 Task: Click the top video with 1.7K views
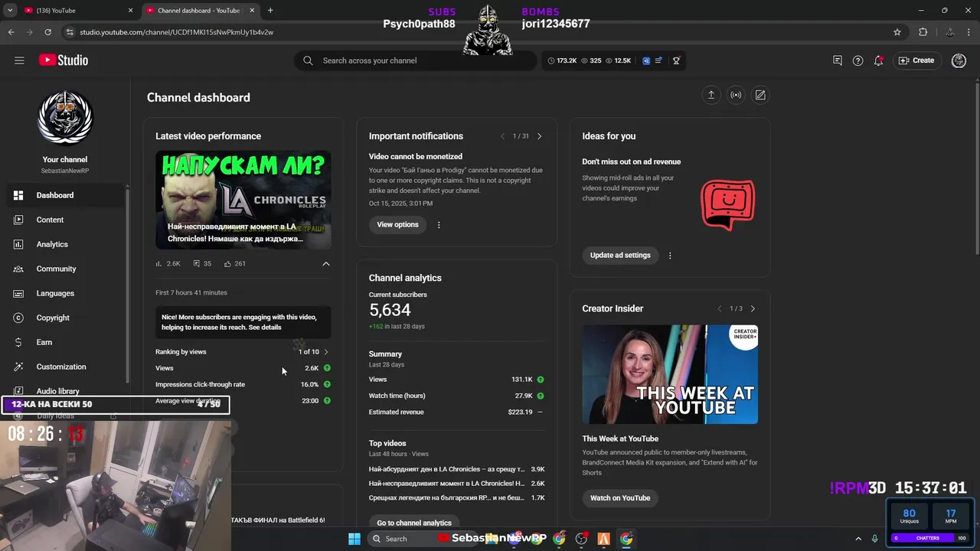456,498
